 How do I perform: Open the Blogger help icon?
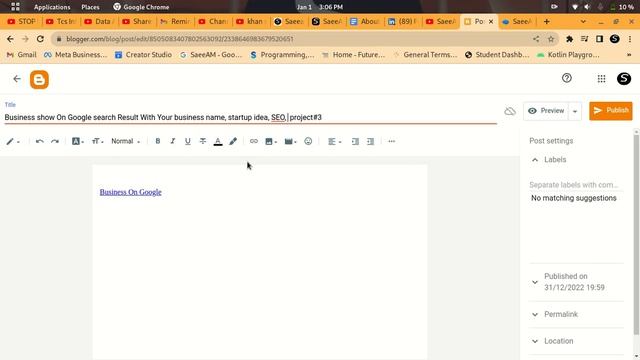coord(567,78)
